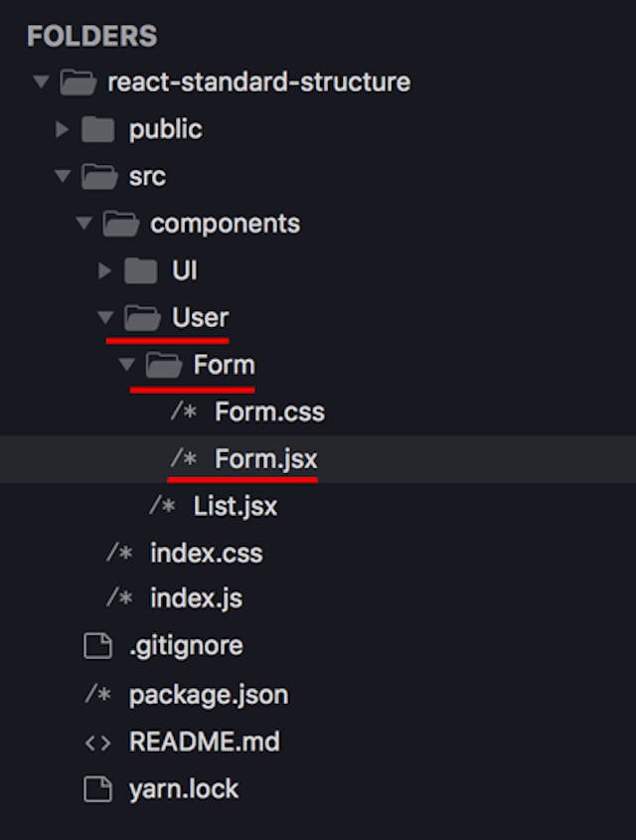Click the .gitignore file icon
This screenshot has height=840, width=636.
tap(97, 646)
